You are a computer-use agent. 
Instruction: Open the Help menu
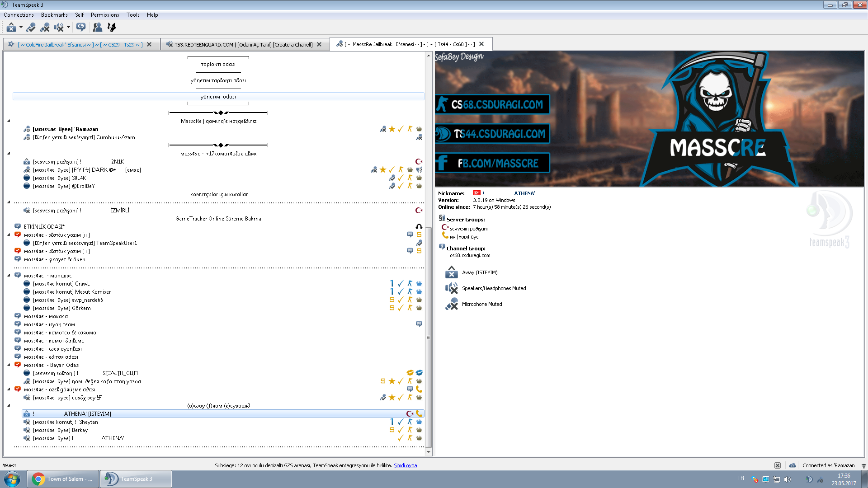(x=152, y=15)
